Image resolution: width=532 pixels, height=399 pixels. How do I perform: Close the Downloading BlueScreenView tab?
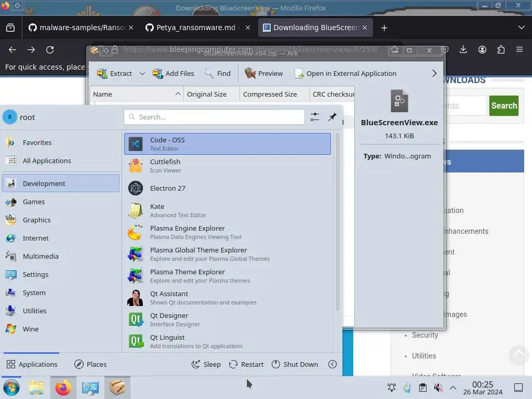coord(365,28)
